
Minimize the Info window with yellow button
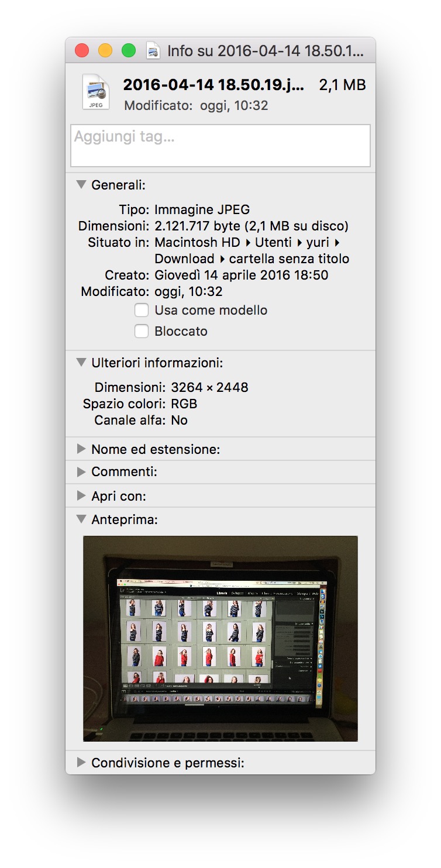(x=105, y=51)
